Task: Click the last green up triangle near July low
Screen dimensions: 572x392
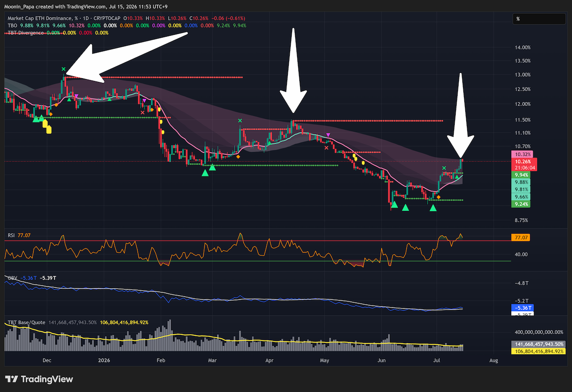Action: (433, 208)
